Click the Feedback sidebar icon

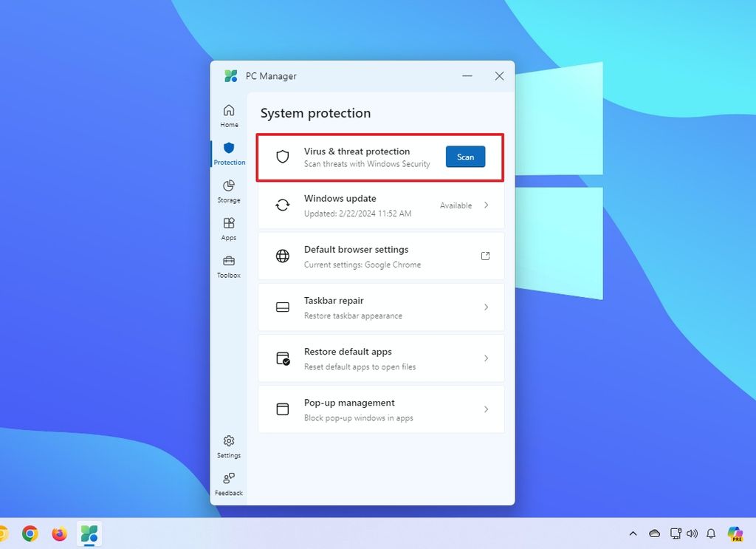[x=229, y=482]
